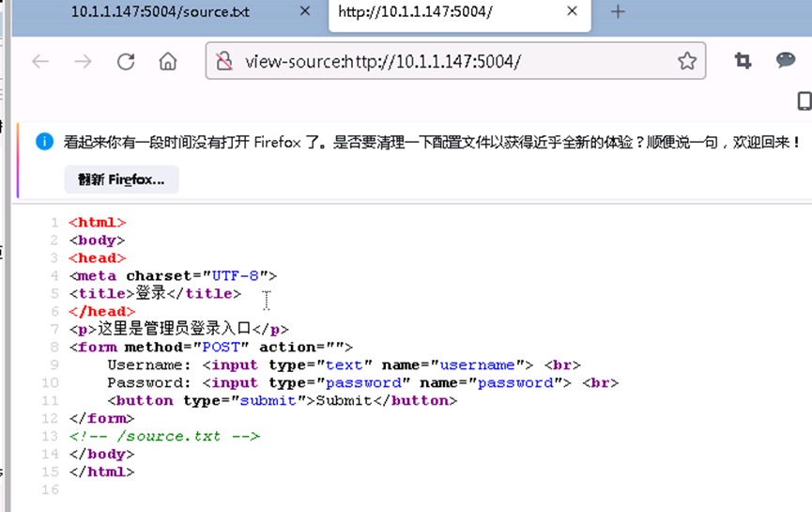Image resolution: width=812 pixels, height=512 pixels.
Task: Click the /source.txt comment on line 13
Action: click(164, 436)
